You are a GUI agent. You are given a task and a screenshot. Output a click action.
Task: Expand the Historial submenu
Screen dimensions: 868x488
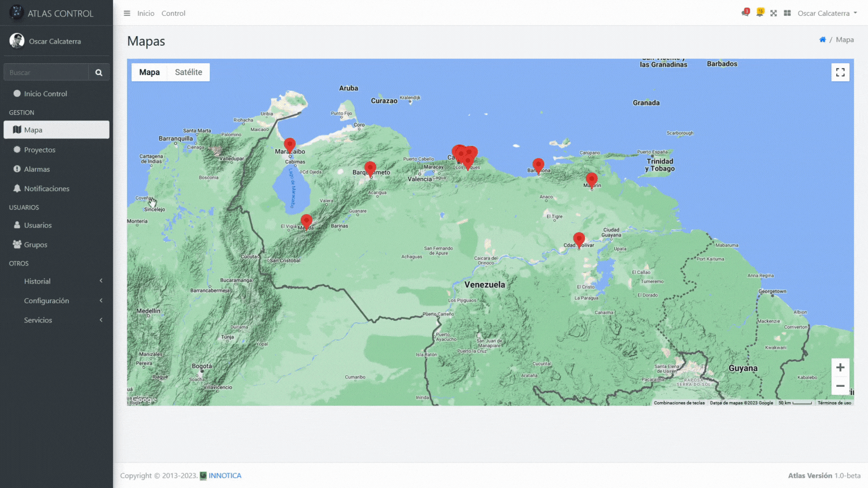coord(57,281)
